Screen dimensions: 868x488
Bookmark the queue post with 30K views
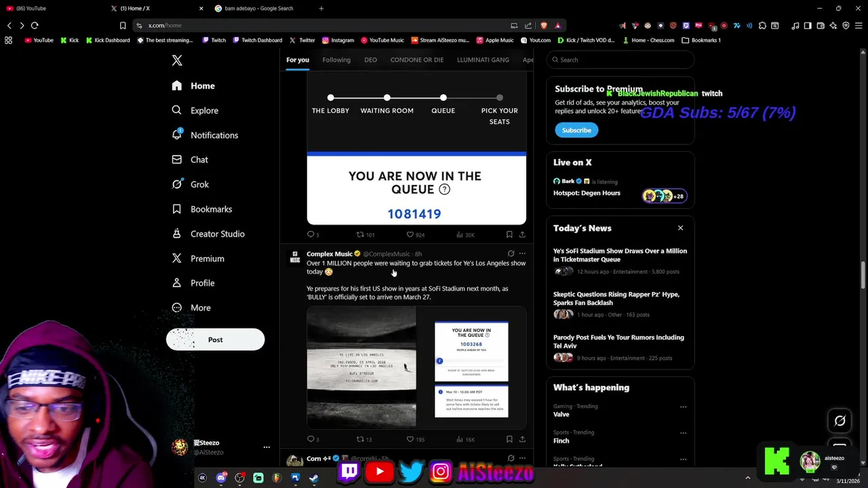[x=509, y=235]
